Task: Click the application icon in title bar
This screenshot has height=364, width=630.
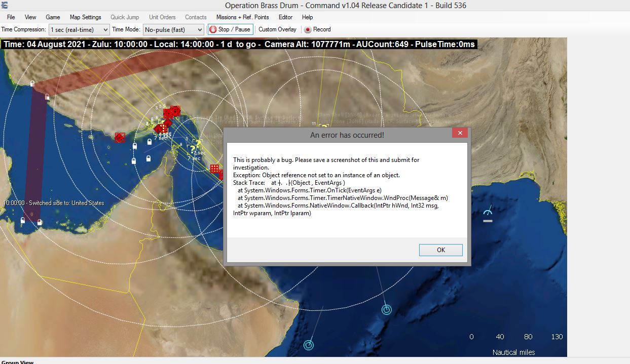Action: tap(5, 6)
